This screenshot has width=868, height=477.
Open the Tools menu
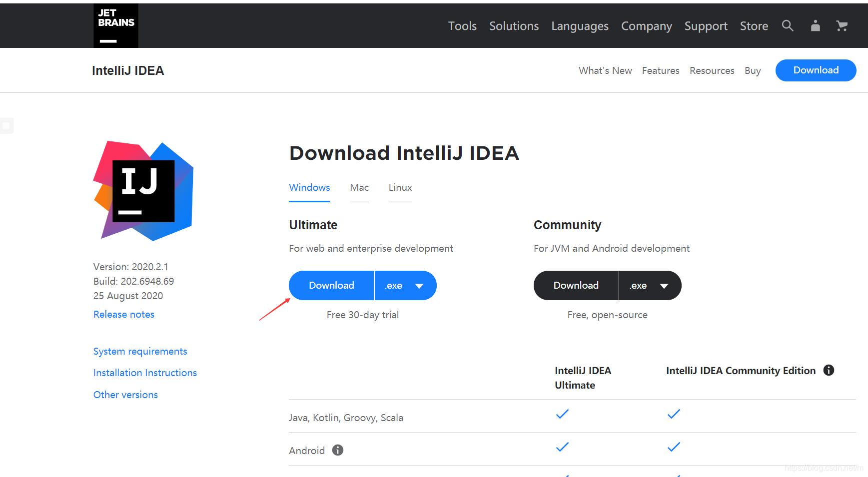click(462, 26)
